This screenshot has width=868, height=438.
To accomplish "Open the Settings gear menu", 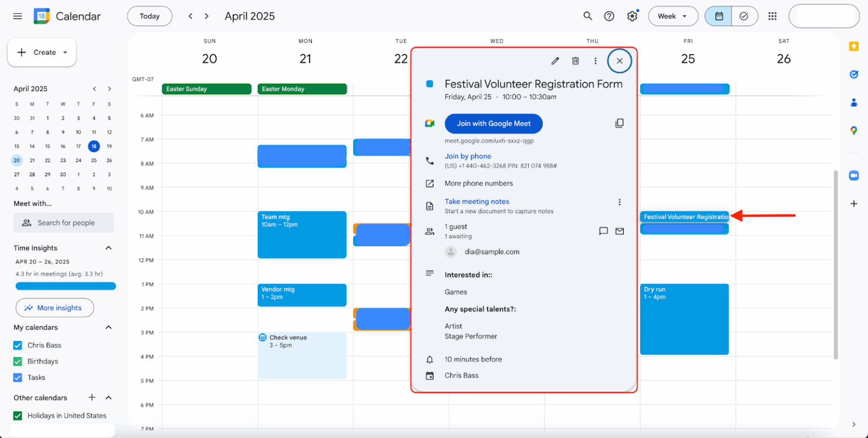I will (x=632, y=16).
